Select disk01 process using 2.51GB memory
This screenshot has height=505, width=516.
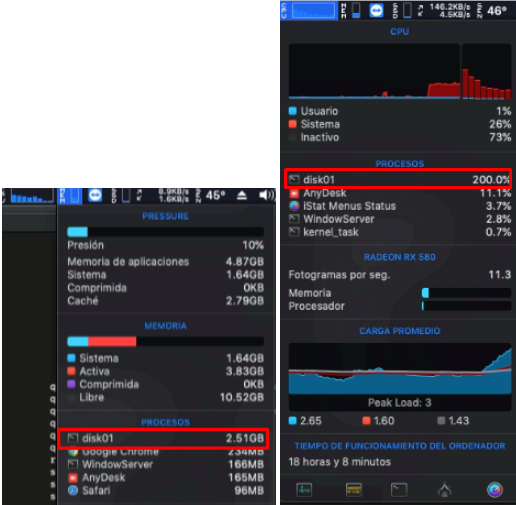(163, 438)
